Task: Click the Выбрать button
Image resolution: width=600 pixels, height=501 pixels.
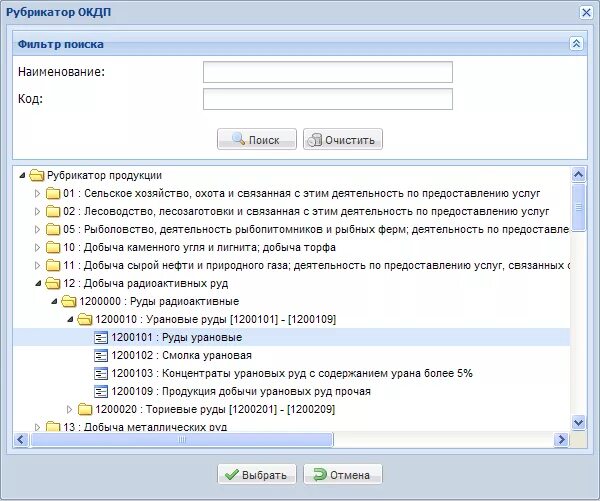Action: (257, 475)
